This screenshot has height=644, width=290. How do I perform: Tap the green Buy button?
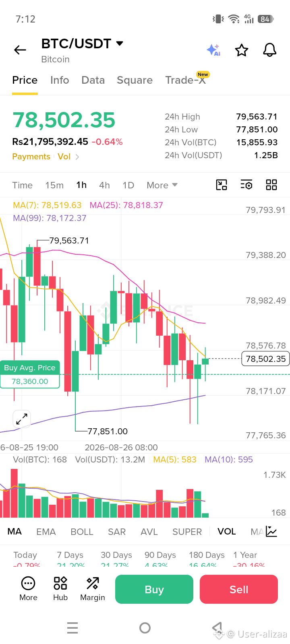(x=154, y=589)
